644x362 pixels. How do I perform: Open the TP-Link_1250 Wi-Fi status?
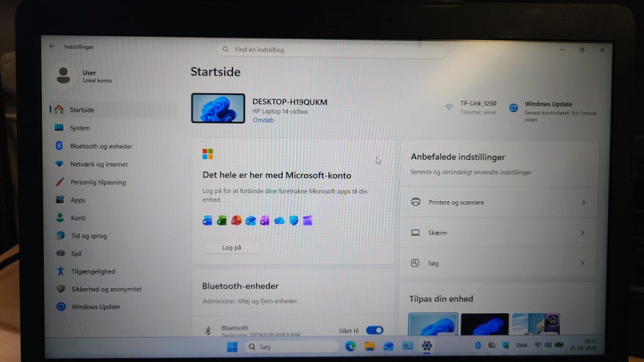[471, 107]
